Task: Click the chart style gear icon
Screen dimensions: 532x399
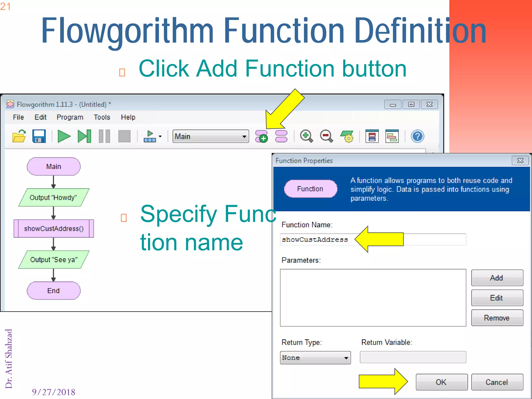Action: pyautogui.click(x=347, y=136)
